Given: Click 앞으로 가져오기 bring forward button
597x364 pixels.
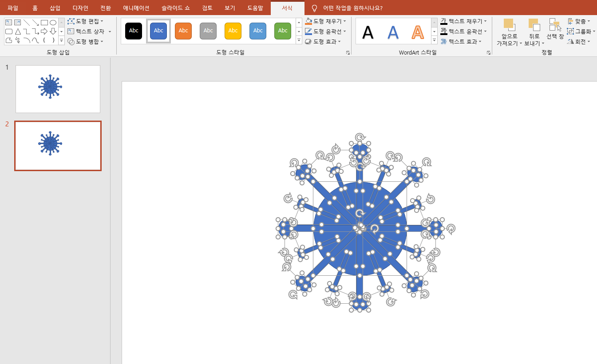Looking at the screenshot, I should (509, 32).
